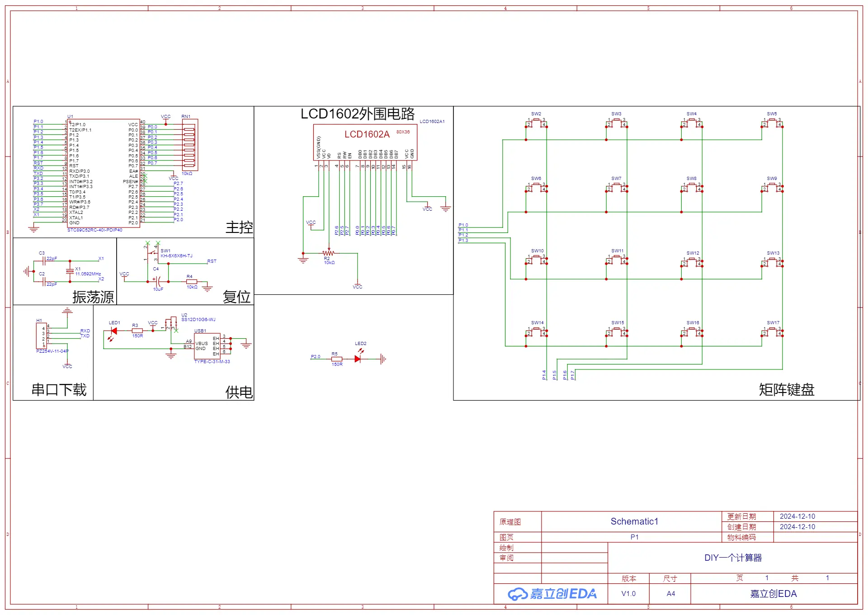The height and width of the screenshot is (615, 868).
Task: Click the Schematic1 title field
Action: tap(634, 521)
